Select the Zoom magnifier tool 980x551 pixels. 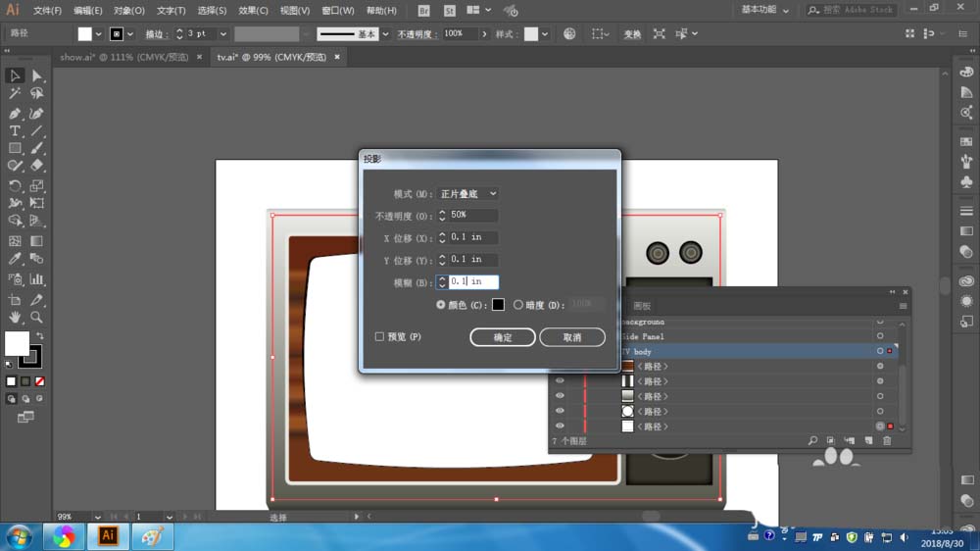coord(36,318)
